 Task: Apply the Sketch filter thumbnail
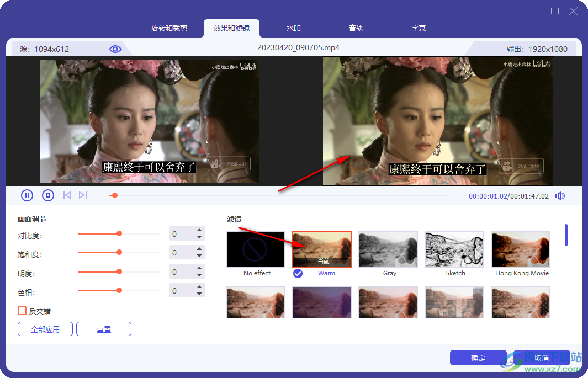click(454, 249)
